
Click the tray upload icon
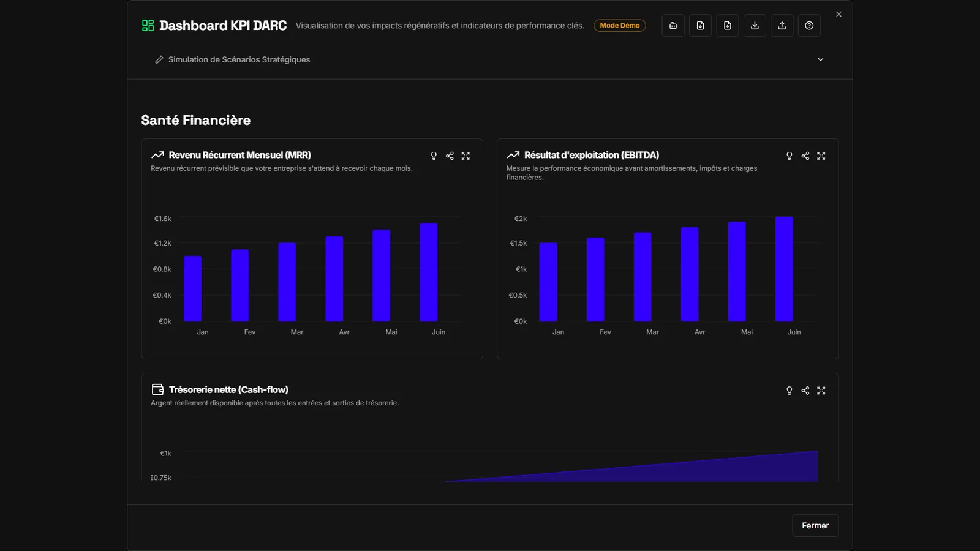coord(782,26)
